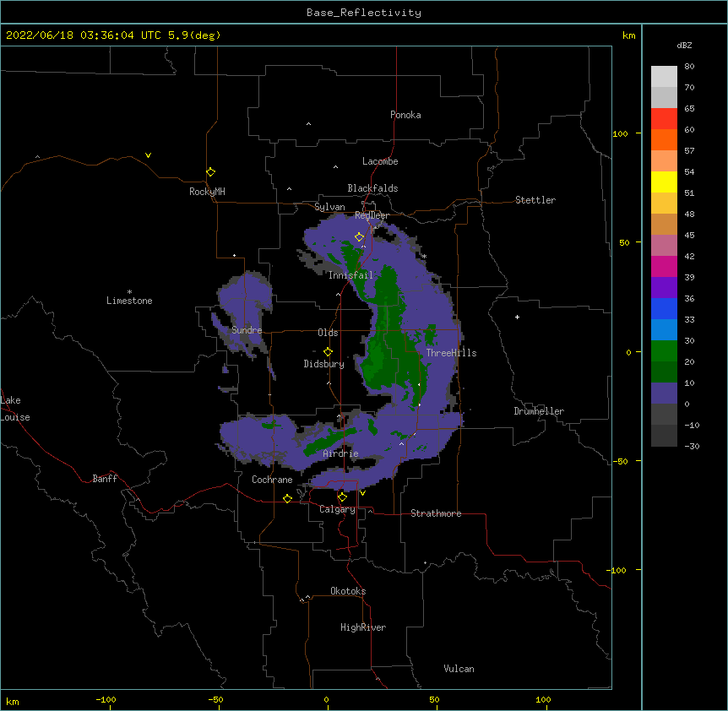Select the bright yellow 51-54 dBZ legend swatch
Image resolution: width=728 pixels, height=711 pixels.
(664, 182)
